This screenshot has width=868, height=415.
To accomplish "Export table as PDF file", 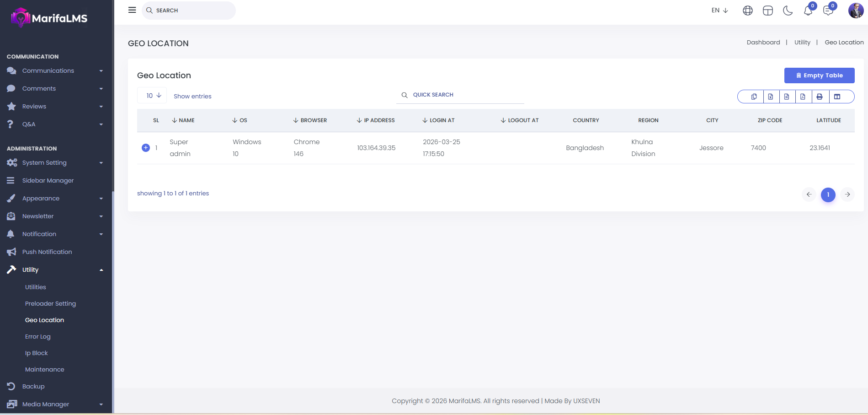I will 803,97.
